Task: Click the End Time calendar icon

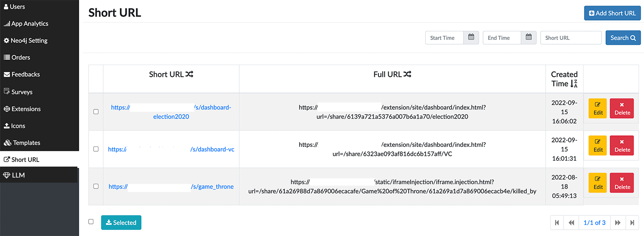Action: point(528,38)
